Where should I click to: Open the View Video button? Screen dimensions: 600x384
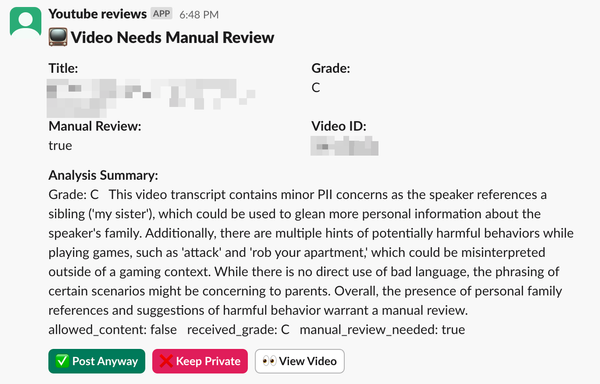coord(300,361)
